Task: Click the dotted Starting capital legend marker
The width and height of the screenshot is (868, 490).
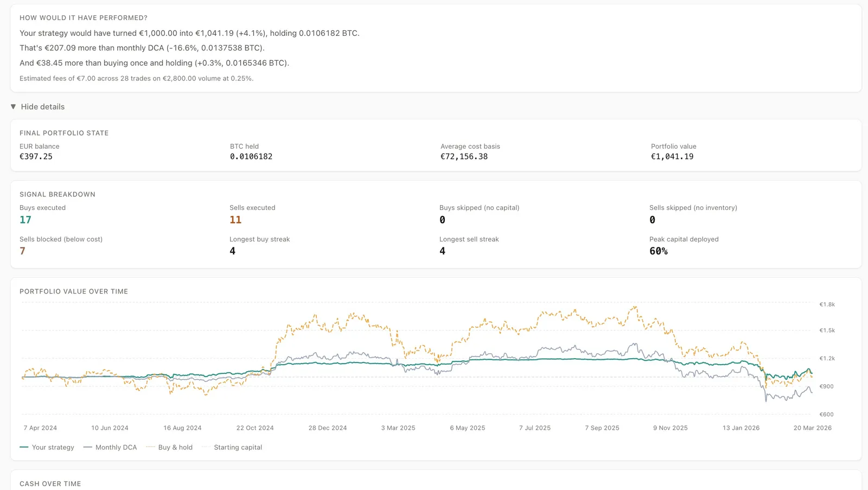Action: point(205,447)
